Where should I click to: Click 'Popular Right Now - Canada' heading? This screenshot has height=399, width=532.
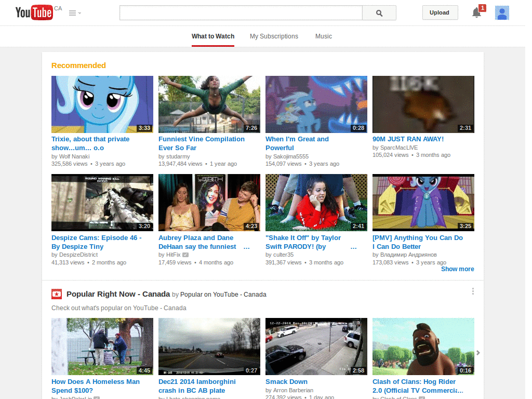point(118,294)
